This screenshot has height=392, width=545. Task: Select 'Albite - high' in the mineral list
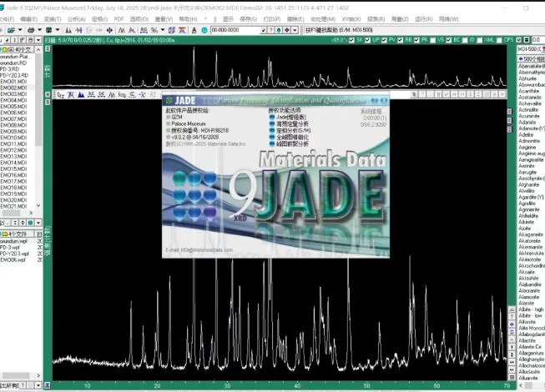click(x=531, y=309)
